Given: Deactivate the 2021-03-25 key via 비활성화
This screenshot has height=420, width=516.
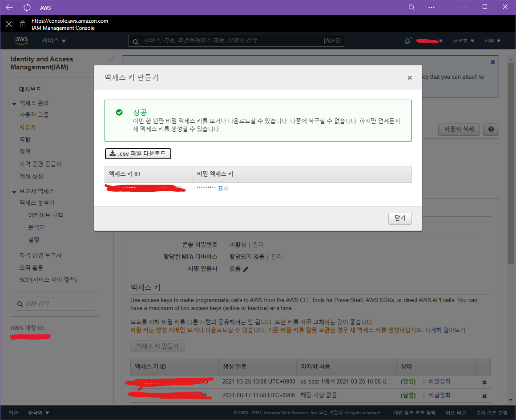Looking at the screenshot, I should click(x=439, y=381).
